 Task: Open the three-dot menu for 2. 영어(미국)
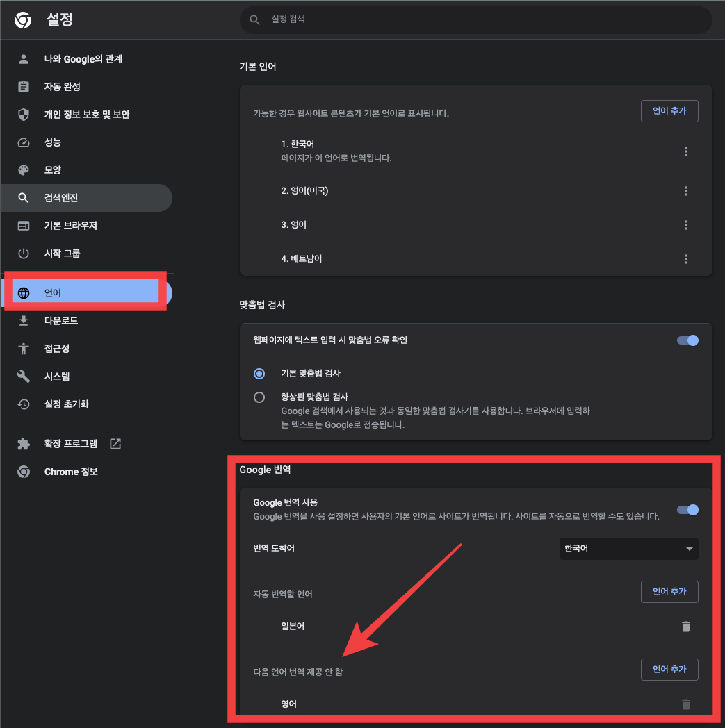click(685, 191)
